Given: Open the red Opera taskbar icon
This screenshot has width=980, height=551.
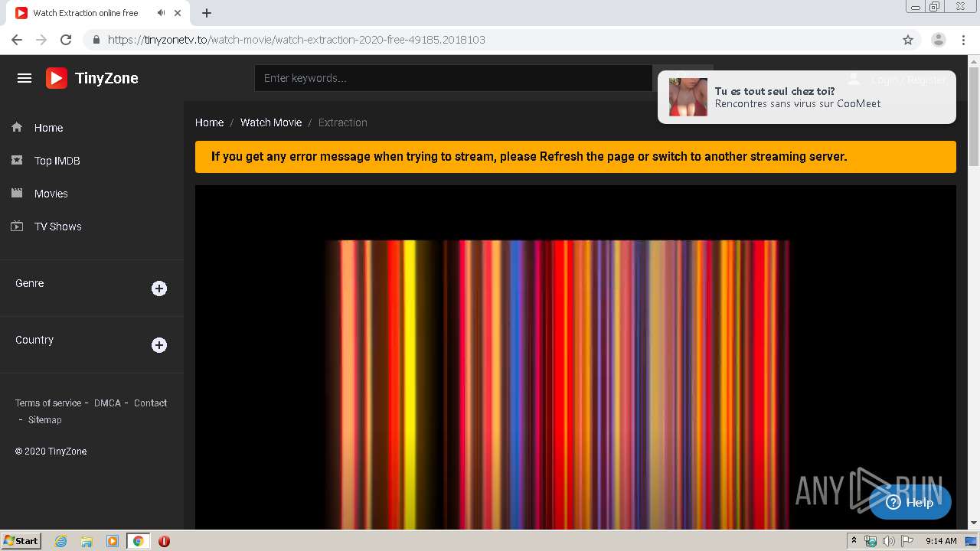Looking at the screenshot, I should tap(164, 541).
